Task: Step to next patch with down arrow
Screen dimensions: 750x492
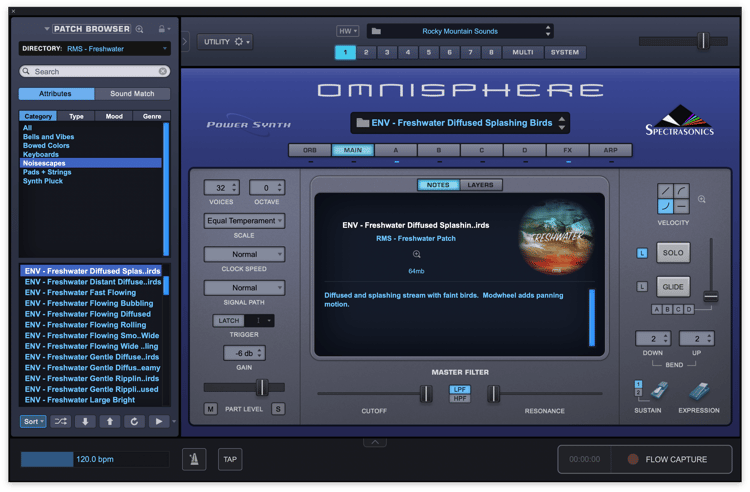Action: coord(85,421)
